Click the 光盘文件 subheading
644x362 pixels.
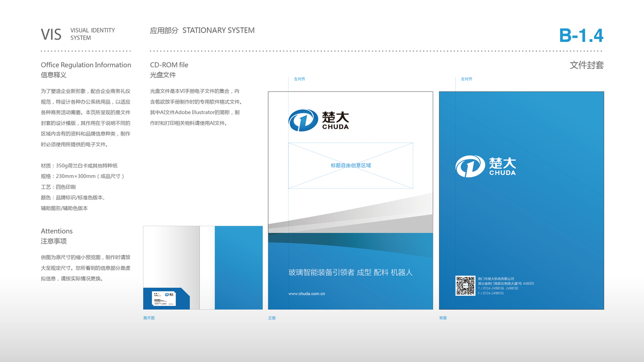[163, 75]
